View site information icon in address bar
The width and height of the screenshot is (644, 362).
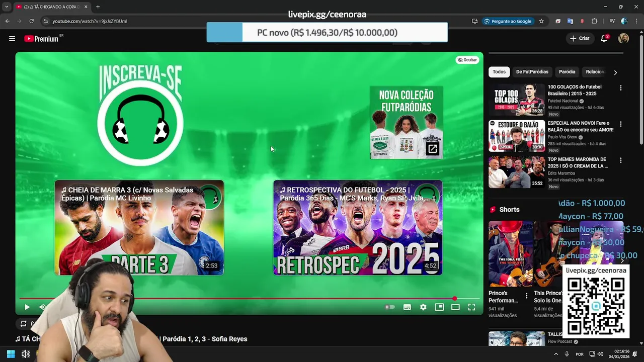click(46, 21)
